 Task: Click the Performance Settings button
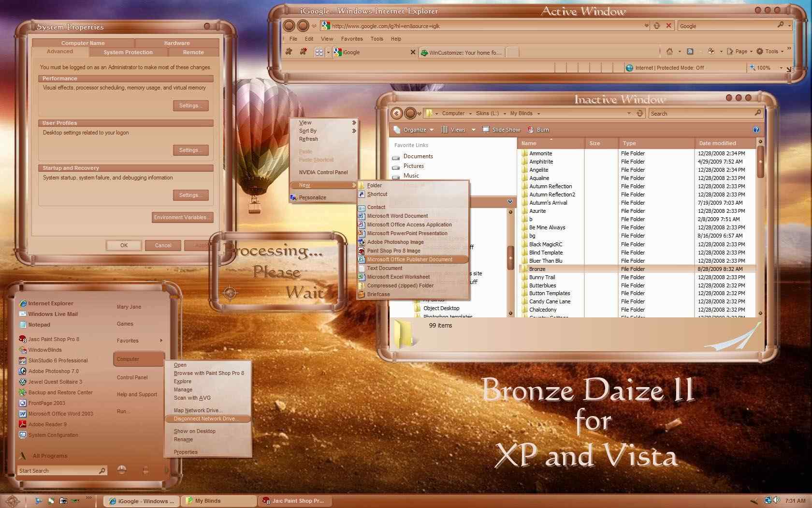(190, 105)
